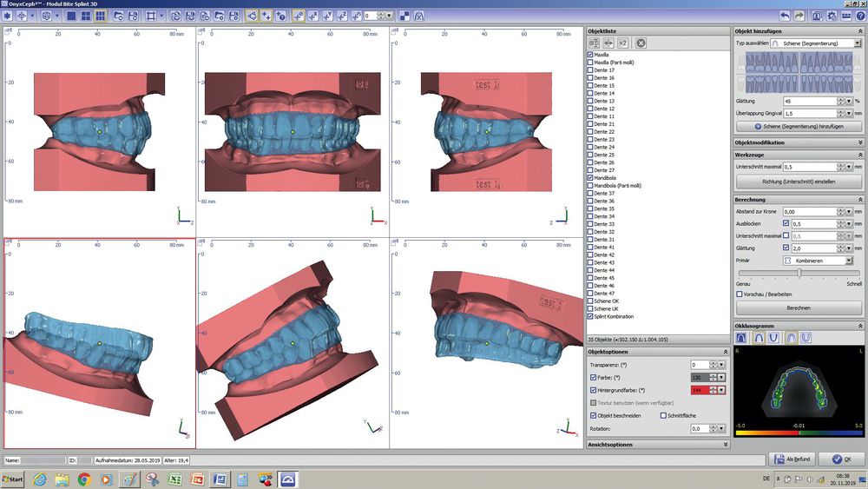Select the first Okklusogramm arch view icon
The image size is (868, 489).
point(741,337)
